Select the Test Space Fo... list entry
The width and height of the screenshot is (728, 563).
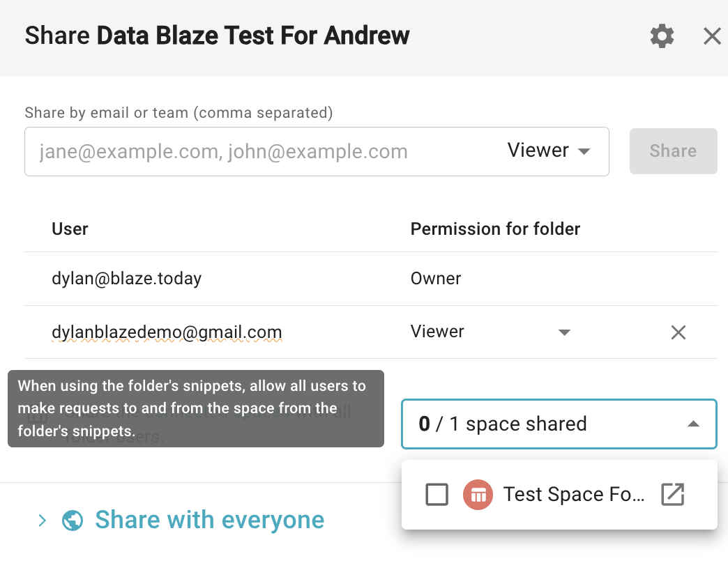559,494
